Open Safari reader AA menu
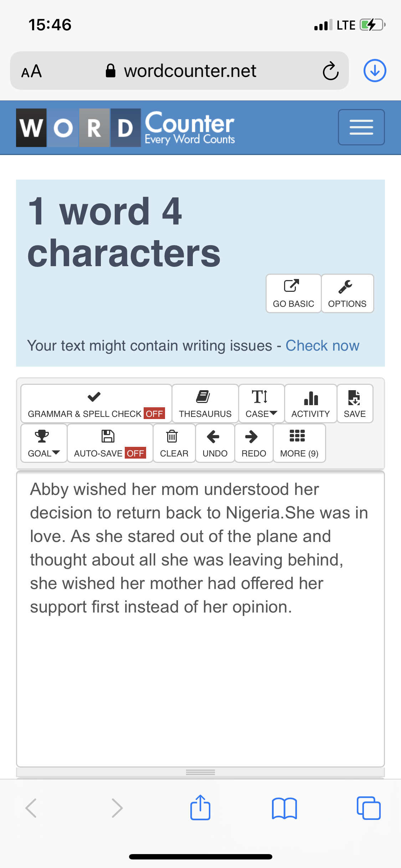Viewport: 401px width, 868px height. [x=31, y=71]
